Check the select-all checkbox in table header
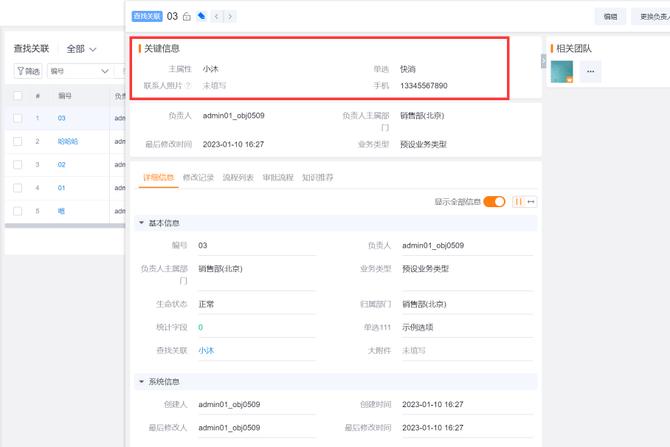 pyautogui.click(x=18, y=95)
